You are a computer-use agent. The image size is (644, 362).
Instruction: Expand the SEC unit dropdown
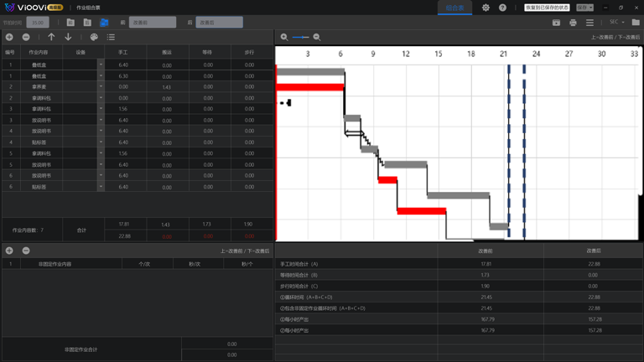[617, 22]
